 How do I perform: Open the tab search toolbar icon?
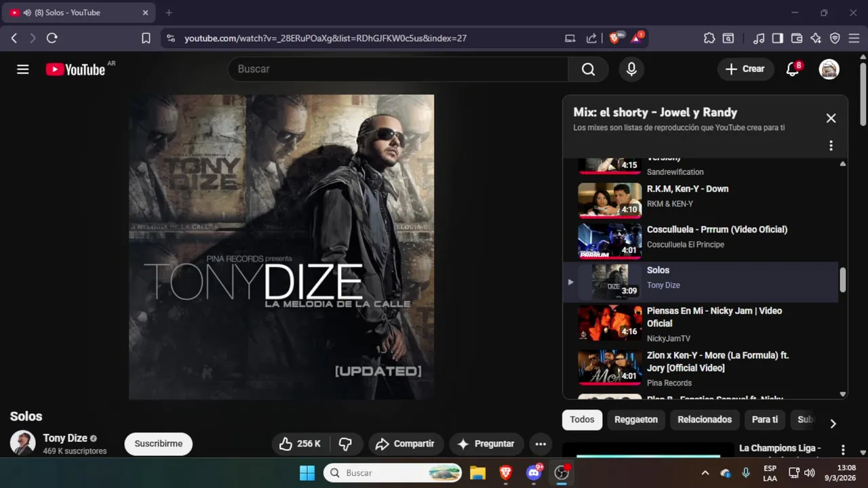(x=728, y=39)
